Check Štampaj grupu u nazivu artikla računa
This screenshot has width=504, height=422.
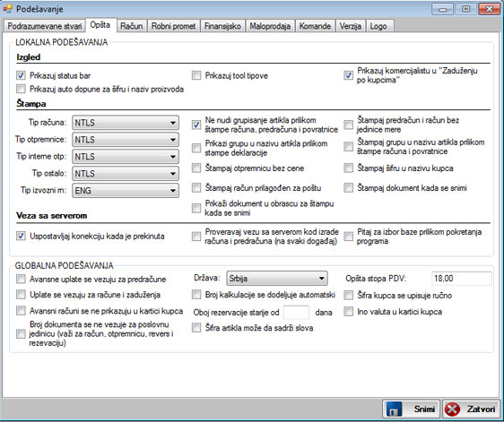coord(349,147)
